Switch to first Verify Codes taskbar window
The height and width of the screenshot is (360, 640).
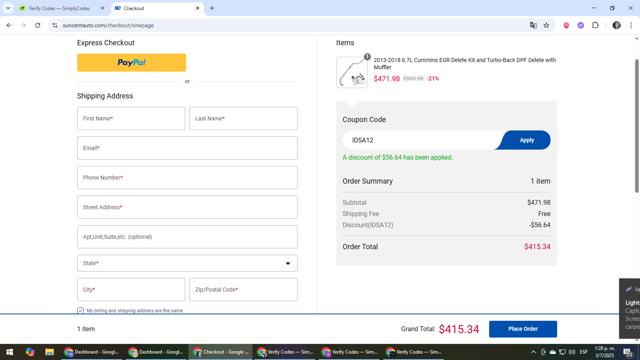click(285, 352)
